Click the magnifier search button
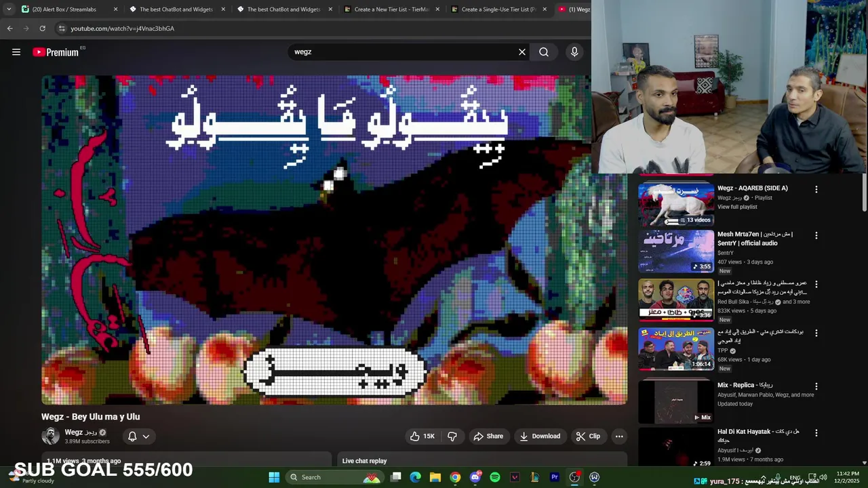 coord(544,52)
